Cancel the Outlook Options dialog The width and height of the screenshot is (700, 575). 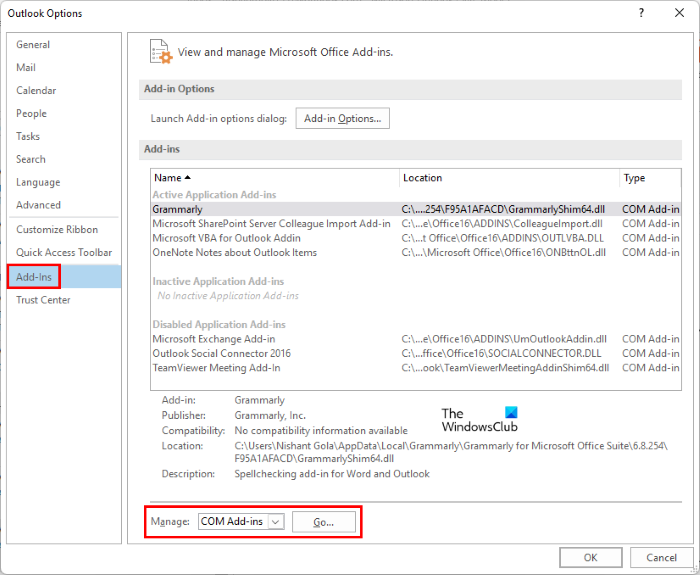tap(661, 557)
